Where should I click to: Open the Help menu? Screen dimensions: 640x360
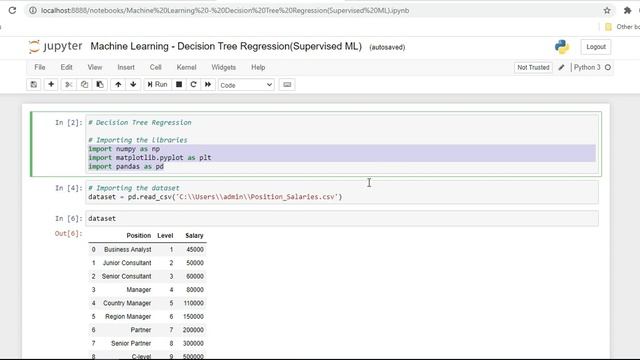coord(258,67)
